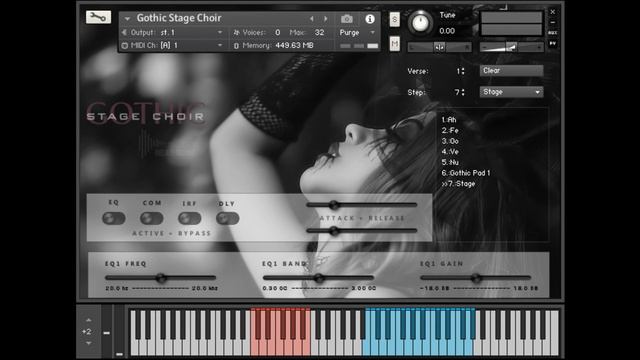Image resolution: width=640 pixels, height=360 pixels.
Task: Click the EQ1 FREQ slider handle
Action: pos(161,278)
